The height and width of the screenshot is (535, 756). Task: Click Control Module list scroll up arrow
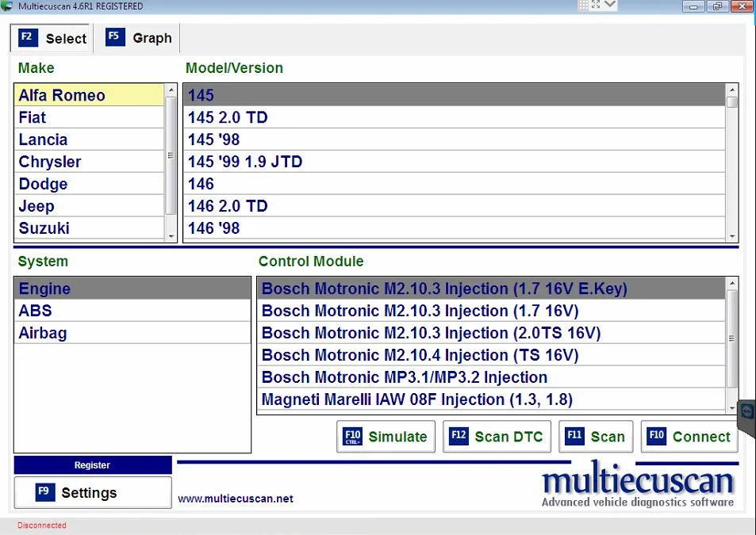[x=732, y=283]
